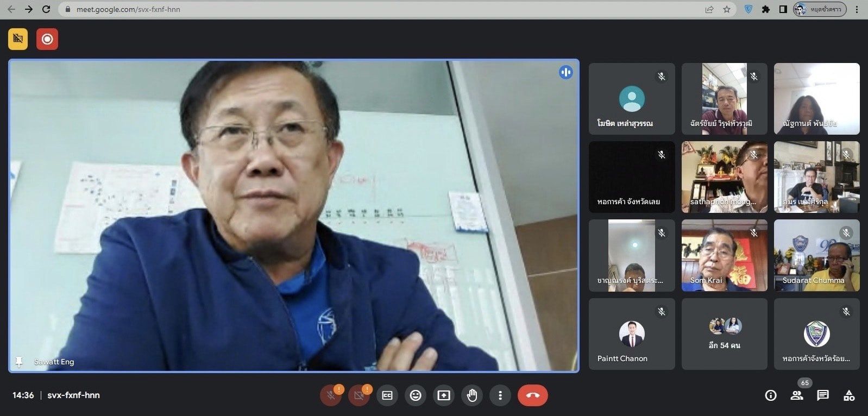Select the Paintt Chanon participant tile
The width and height of the screenshot is (868, 416).
pyautogui.click(x=632, y=333)
